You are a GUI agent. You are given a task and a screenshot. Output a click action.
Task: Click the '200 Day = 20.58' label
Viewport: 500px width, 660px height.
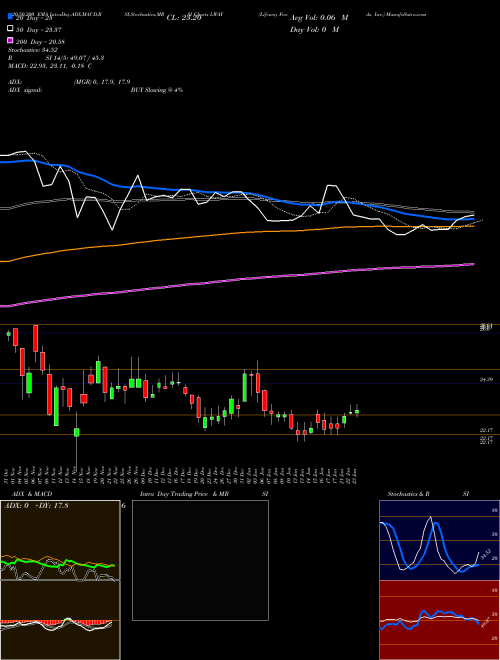40,42
